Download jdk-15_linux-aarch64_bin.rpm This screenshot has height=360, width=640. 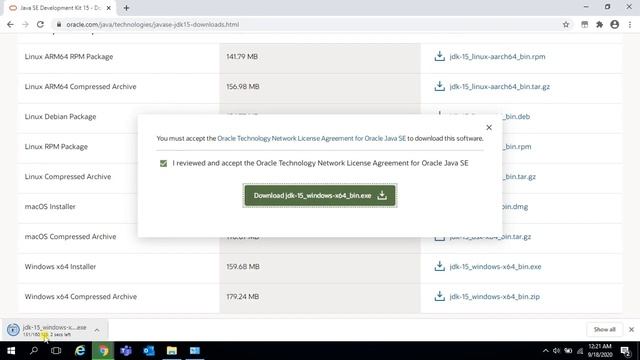coord(497,57)
